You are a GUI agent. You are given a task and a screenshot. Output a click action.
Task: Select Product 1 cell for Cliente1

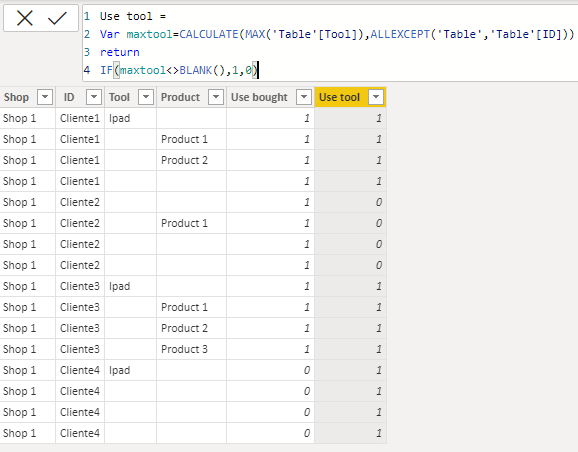(x=191, y=139)
